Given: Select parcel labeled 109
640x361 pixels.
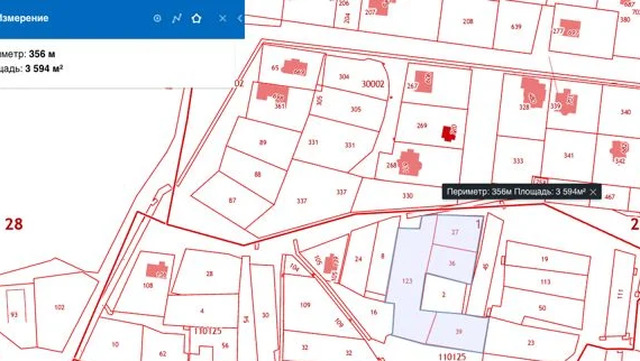Looking at the screenshot, I should [305, 305].
